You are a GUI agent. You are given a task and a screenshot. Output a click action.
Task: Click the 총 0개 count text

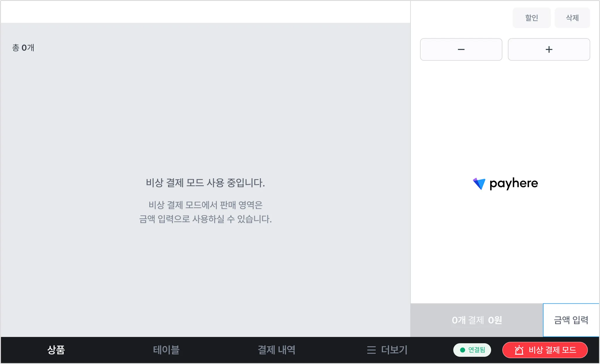pos(23,48)
